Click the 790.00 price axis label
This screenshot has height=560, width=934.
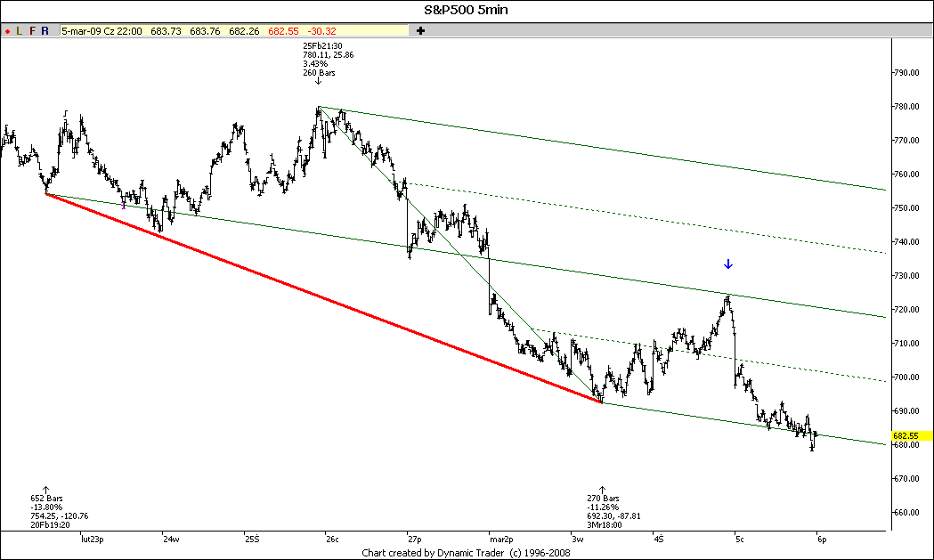(x=907, y=73)
